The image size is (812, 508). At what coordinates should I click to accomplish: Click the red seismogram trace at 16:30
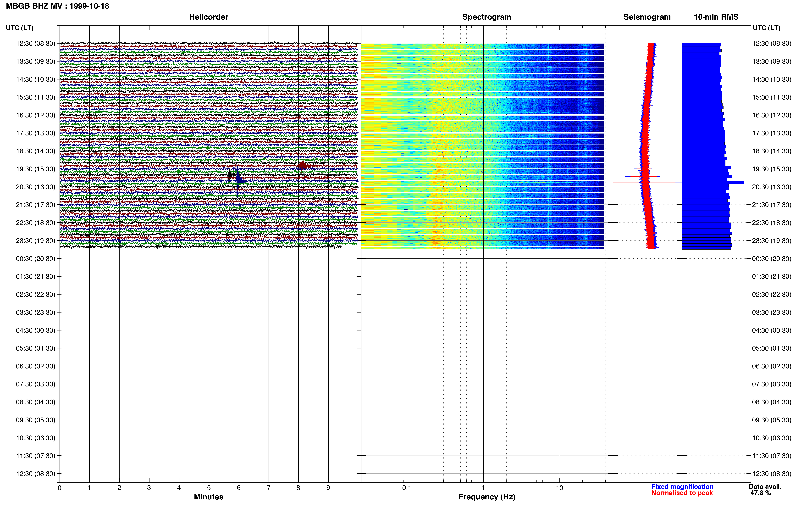[x=646, y=115]
